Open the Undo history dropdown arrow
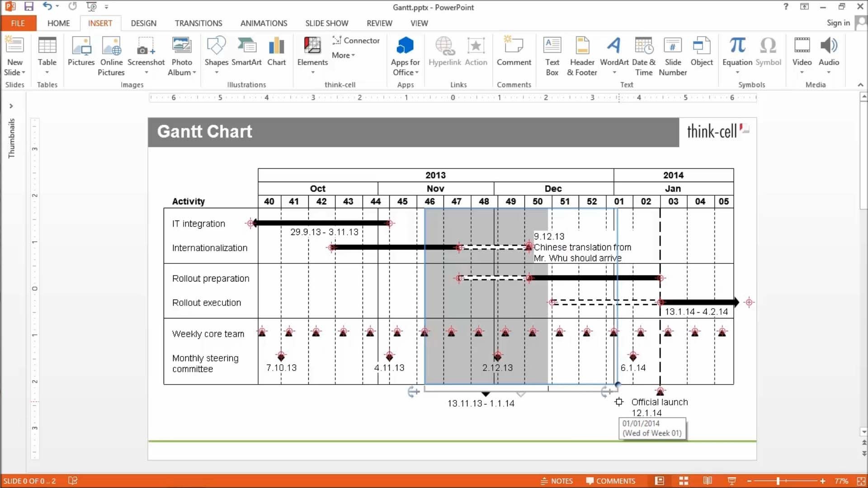868x488 pixels. point(57,6)
